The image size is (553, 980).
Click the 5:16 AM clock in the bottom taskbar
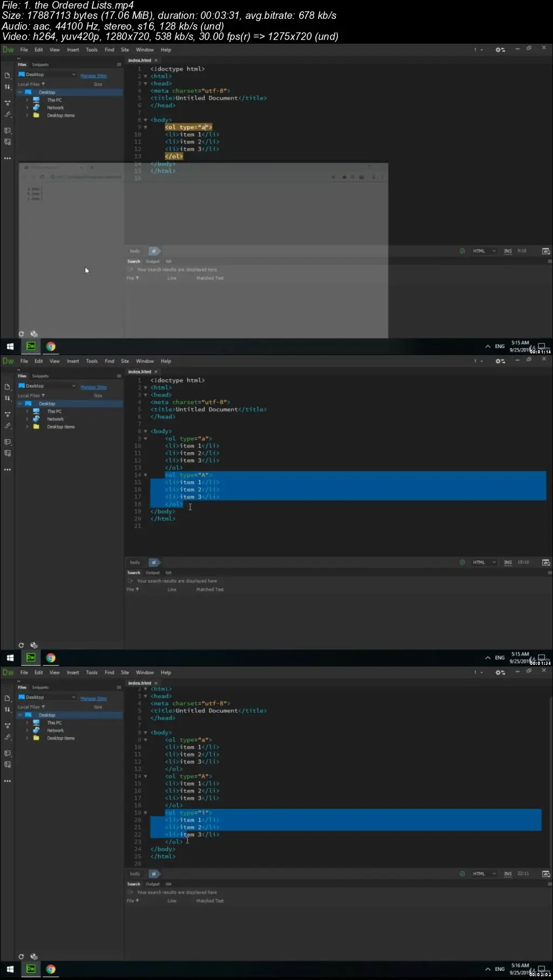pos(520,965)
